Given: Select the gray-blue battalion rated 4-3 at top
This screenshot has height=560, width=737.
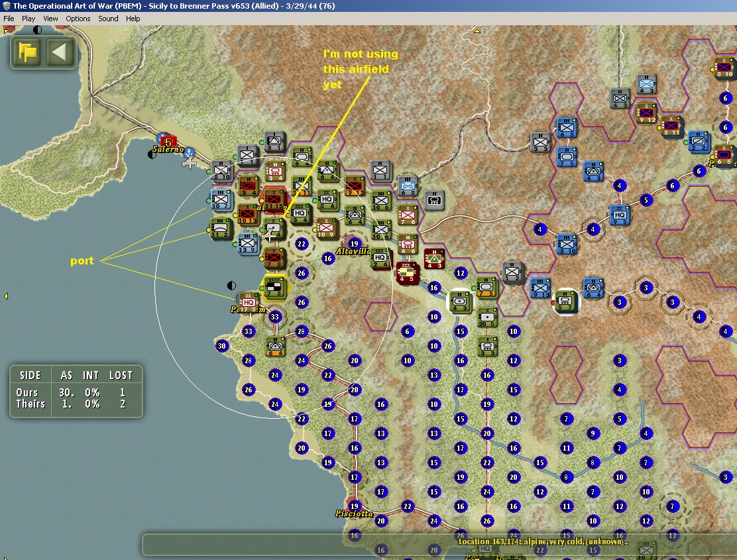Looking at the screenshot, I should coord(646,84).
